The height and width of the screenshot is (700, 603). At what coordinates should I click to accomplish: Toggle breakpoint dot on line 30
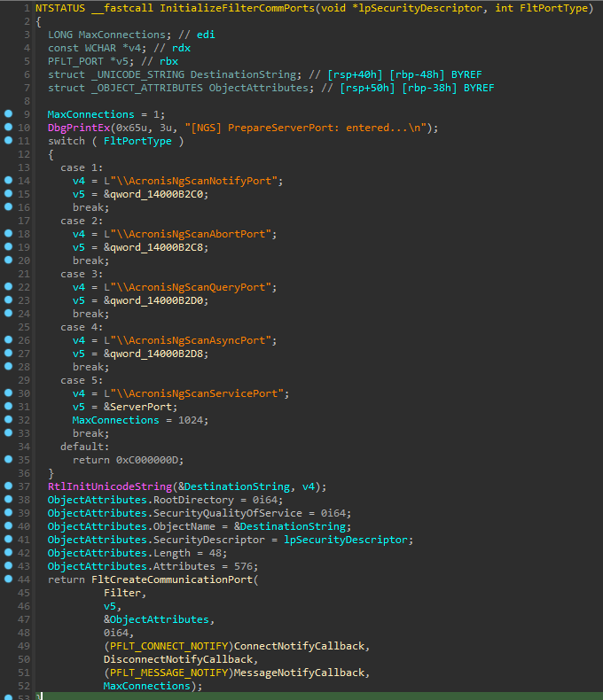8,393
